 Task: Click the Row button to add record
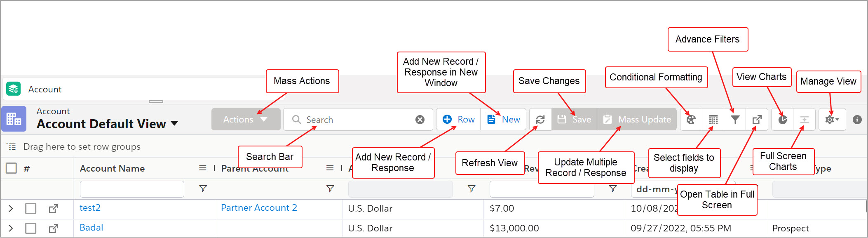[x=458, y=120]
